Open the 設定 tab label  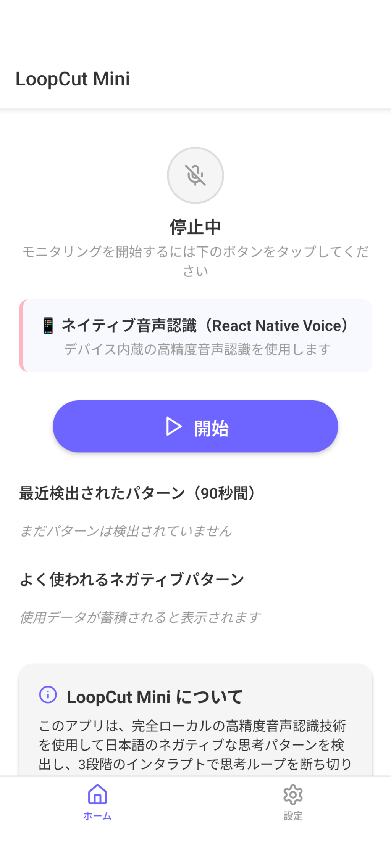[293, 816]
